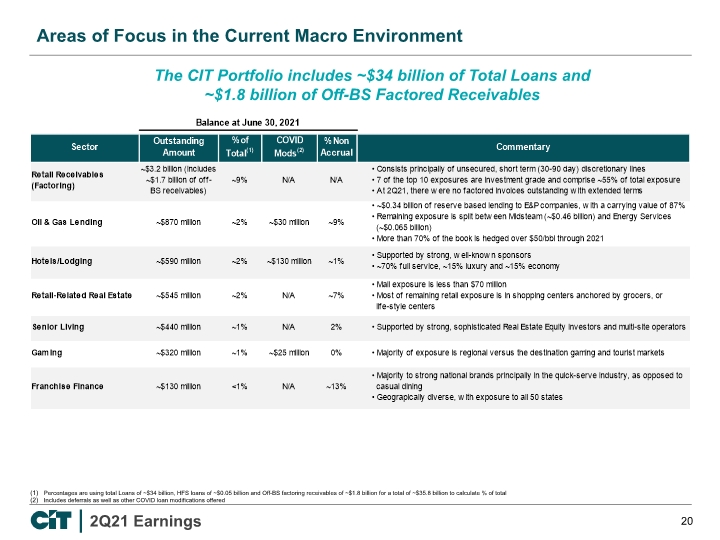Select the 'Oil & Gas Lending' row label
This screenshot has width=720, height=540.
[67, 222]
